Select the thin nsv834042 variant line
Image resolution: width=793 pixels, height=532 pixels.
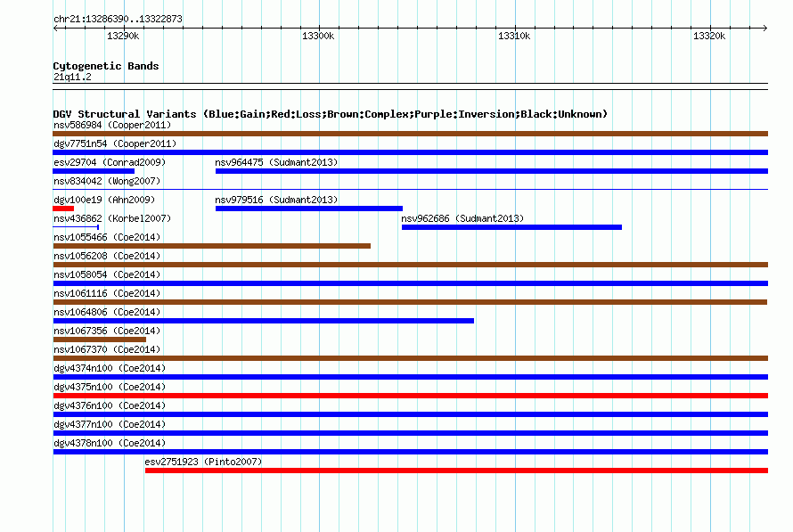[x=410, y=190]
